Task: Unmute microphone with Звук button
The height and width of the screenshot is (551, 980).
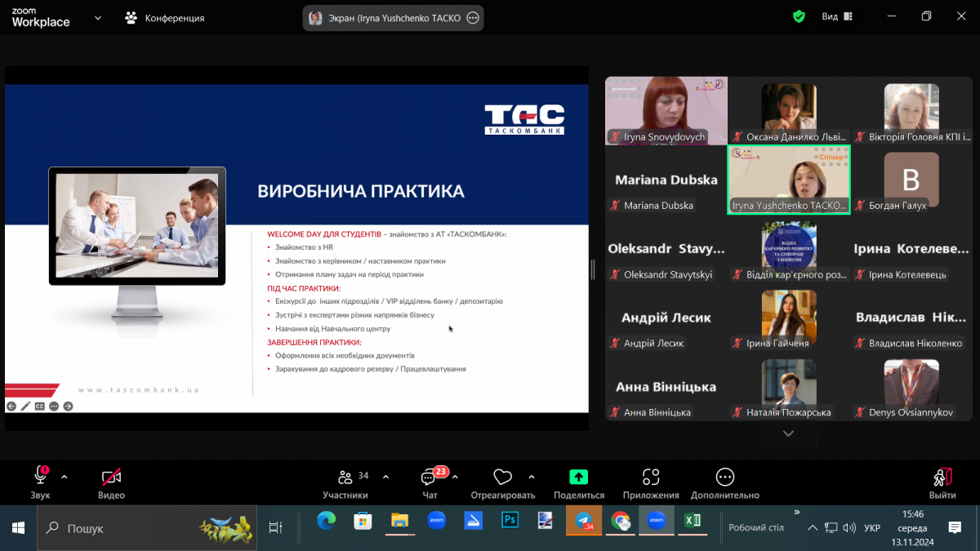Action: pos(40,478)
